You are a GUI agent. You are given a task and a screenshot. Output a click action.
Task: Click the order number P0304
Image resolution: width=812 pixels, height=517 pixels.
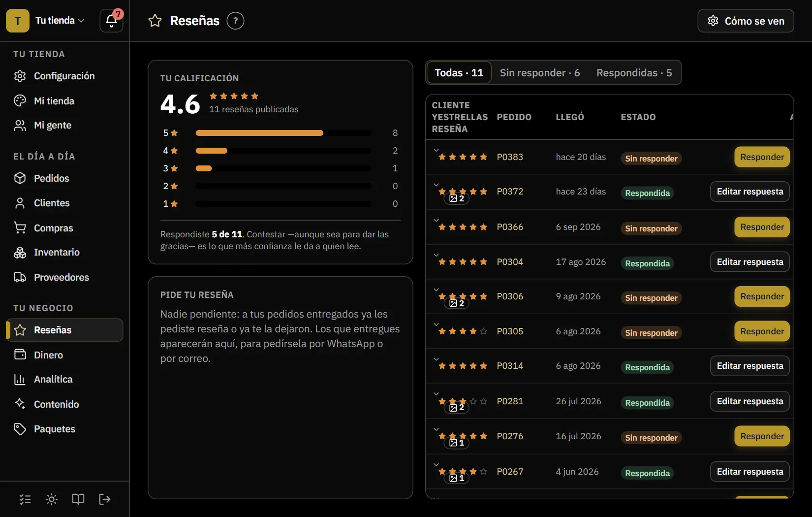(x=510, y=262)
